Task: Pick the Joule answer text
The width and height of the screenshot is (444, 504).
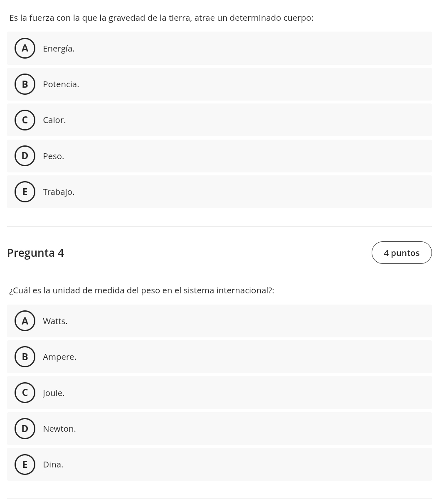Action: point(54,393)
